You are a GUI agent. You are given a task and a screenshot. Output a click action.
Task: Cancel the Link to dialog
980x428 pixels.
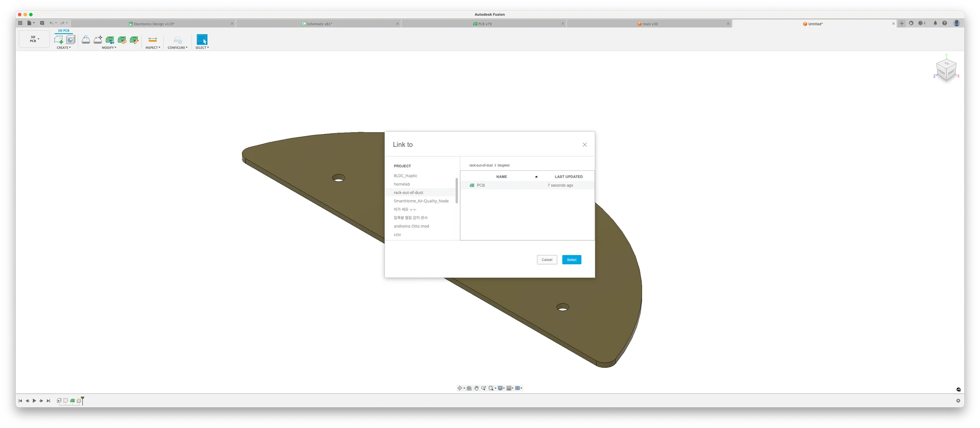pyautogui.click(x=547, y=260)
